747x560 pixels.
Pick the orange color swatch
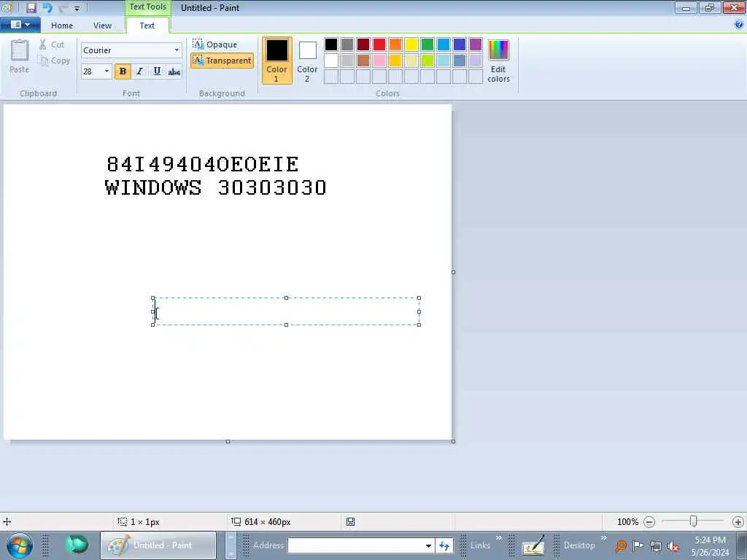395,44
